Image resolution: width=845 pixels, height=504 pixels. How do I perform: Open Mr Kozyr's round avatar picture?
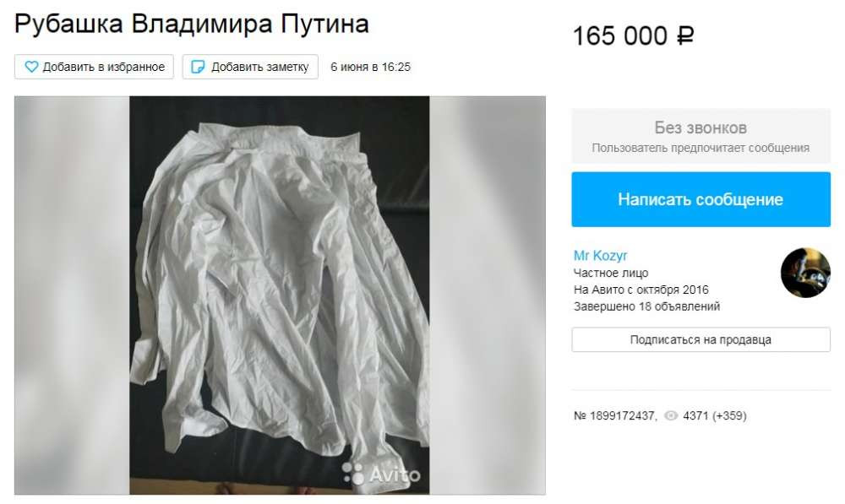(x=805, y=273)
